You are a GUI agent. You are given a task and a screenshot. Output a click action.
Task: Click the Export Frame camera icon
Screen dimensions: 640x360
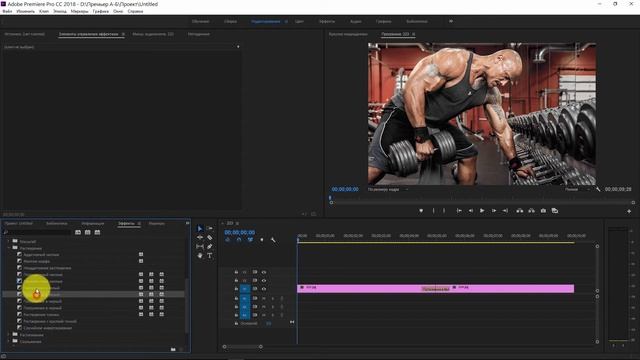tap(543, 211)
